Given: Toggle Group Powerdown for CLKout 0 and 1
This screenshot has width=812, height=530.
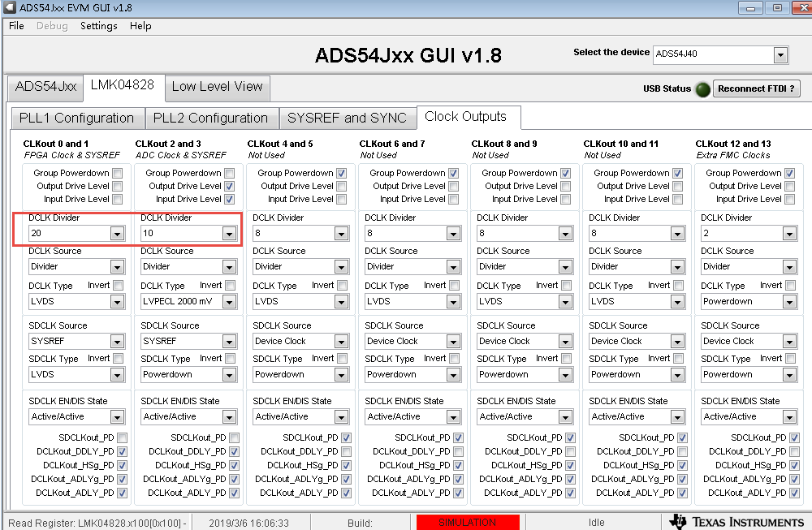Looking at the screenshot, I should [118, 173].
